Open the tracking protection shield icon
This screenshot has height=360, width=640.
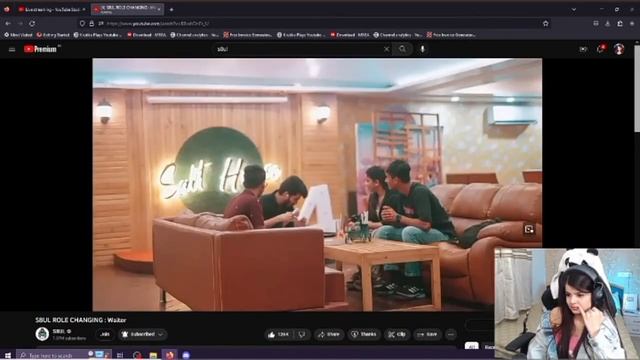(x=82, y=24)
